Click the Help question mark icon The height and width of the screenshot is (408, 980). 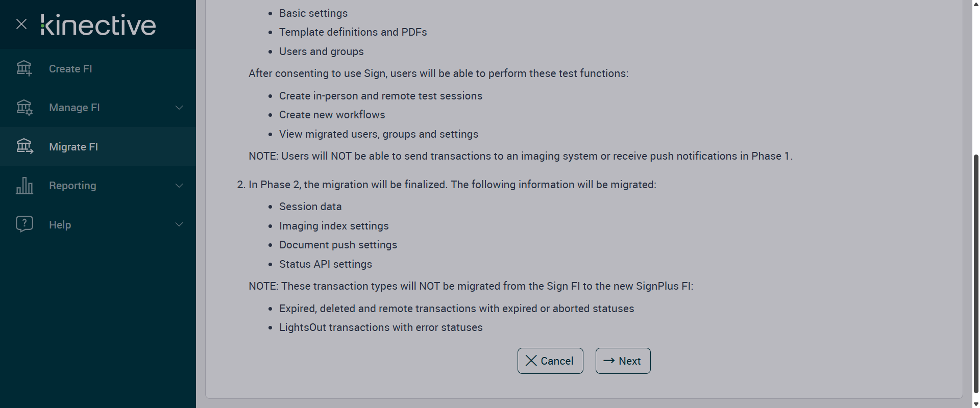24,224
